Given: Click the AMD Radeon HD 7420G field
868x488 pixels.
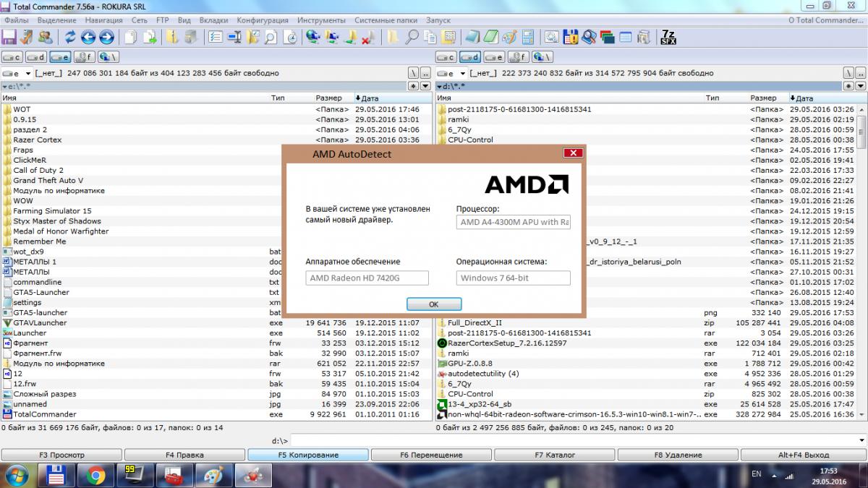Looking at the screenshot, I should pos(367,278).
